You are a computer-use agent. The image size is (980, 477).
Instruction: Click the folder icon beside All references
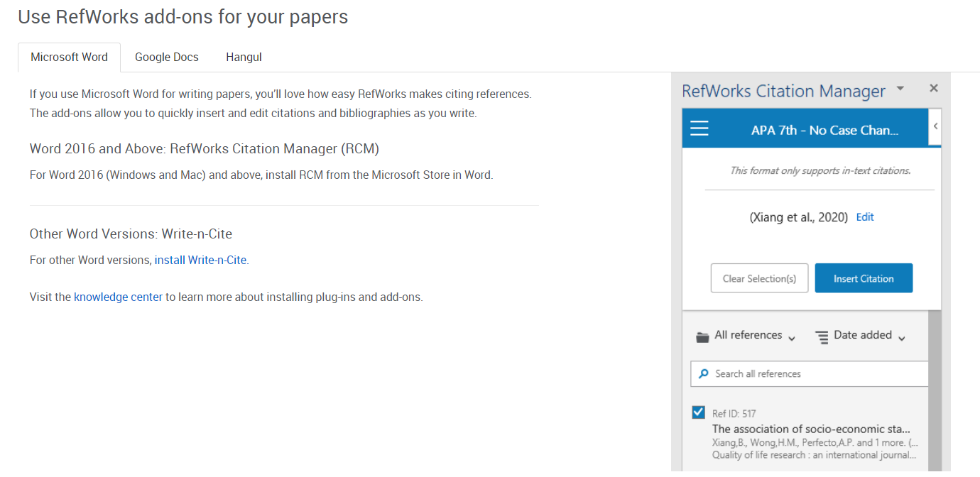[703, 337]
